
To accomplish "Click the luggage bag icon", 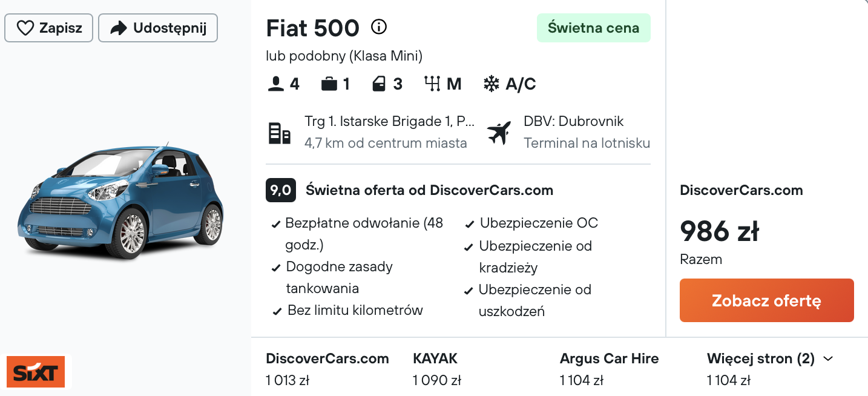I will coord(329,84).
